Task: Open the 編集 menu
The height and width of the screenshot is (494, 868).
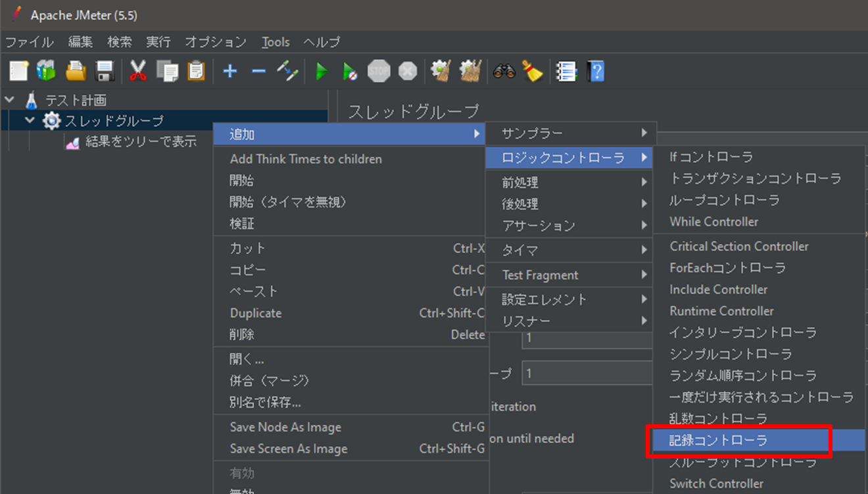Action: pyautogui.click(x=80, y=42)
